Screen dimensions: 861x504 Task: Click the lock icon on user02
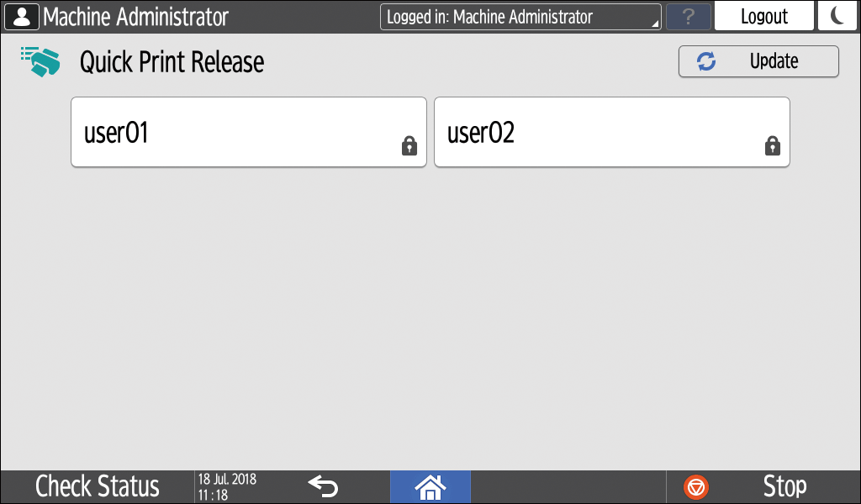[773, 145]
